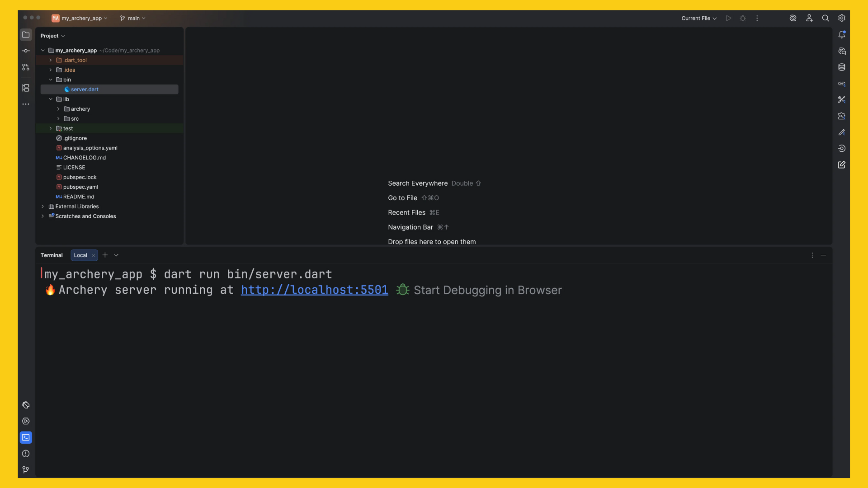This screenshot has width=868, height=488.
Task: Open the Notifications bell icon
Action: (841, 35)
